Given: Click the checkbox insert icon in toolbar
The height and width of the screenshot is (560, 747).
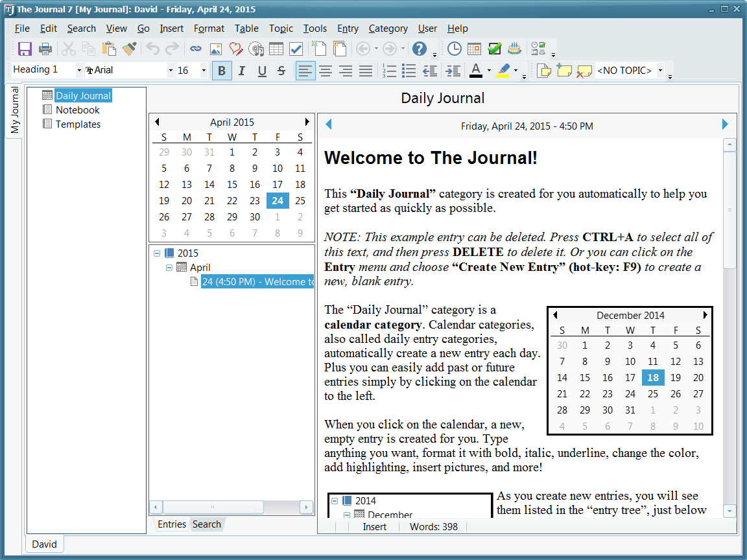Looking at the screenshot, I should (x=296, y=49).
